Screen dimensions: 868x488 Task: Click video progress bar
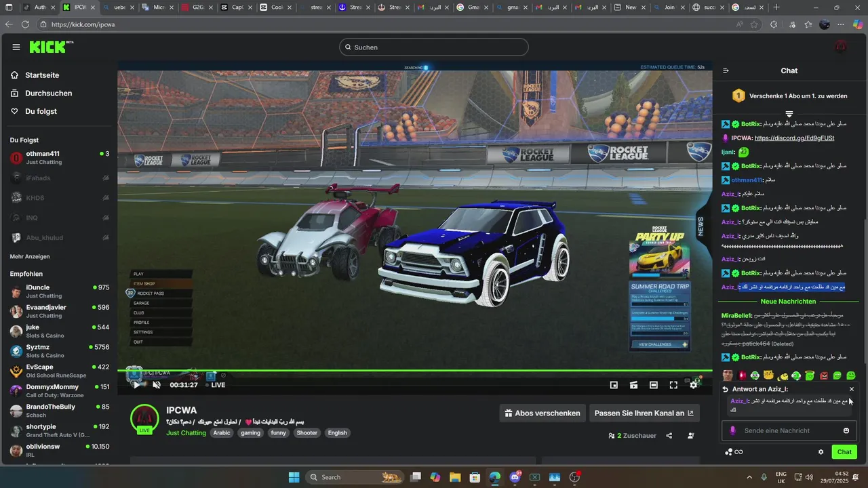point(414,371)
